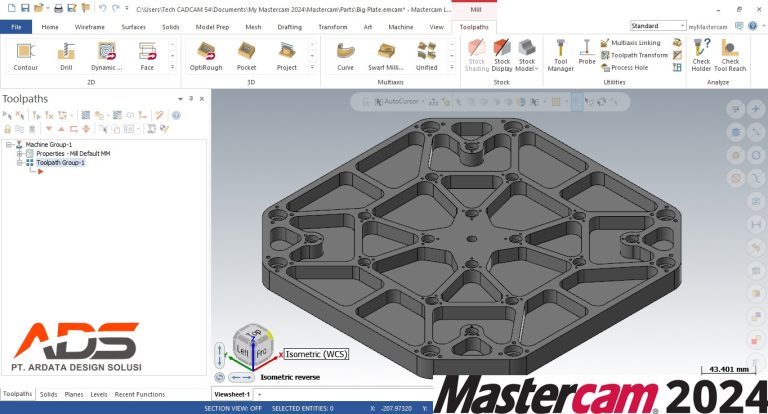Move insert arrow up one item
The height and width of the screenshot is (414, 768).
coord(61,129)
